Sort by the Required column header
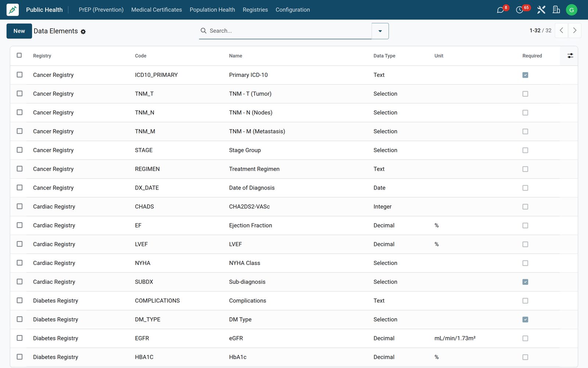The image size is (588, 368). (532, 56)
